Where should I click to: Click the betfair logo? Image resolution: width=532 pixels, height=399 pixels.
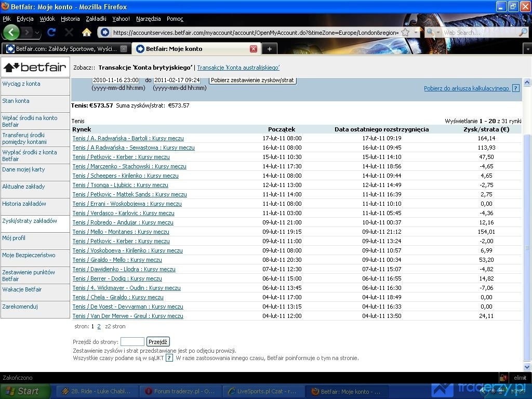point(35,67)
